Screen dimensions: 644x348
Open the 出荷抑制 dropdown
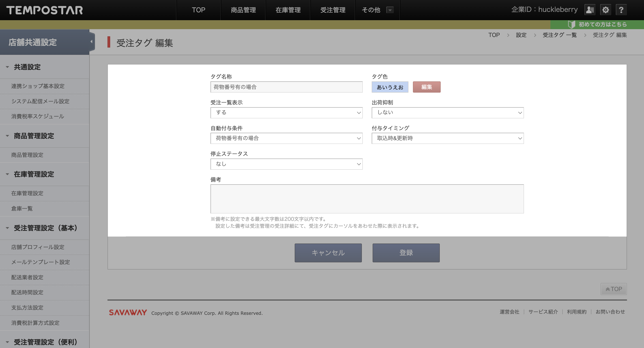click(x=447, y=113)
